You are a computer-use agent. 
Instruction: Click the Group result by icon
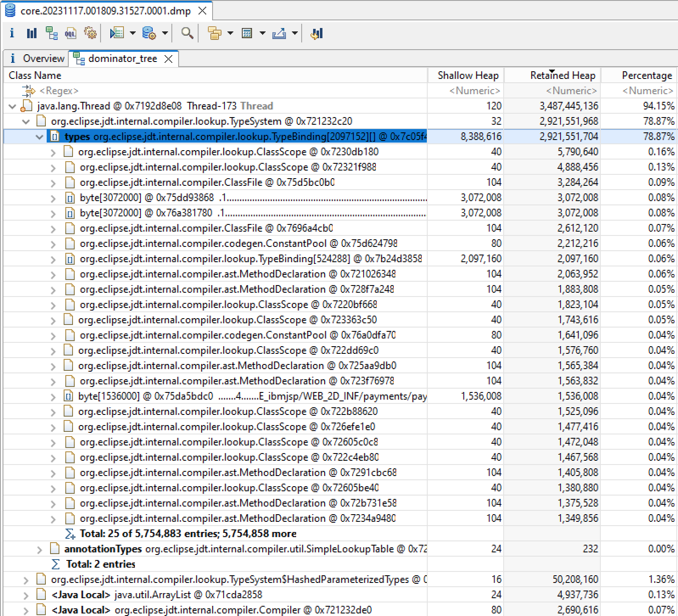(x=215, y=33)
